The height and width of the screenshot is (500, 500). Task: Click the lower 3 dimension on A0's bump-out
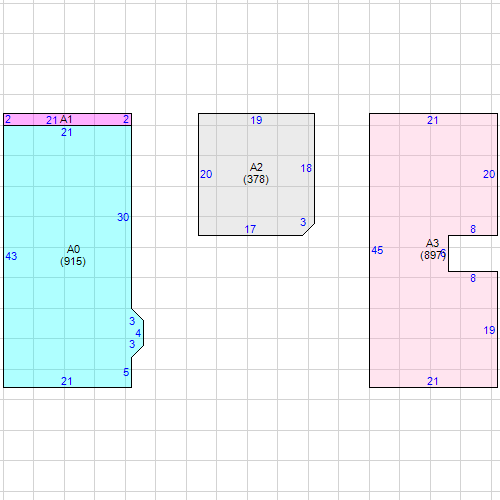132,344
